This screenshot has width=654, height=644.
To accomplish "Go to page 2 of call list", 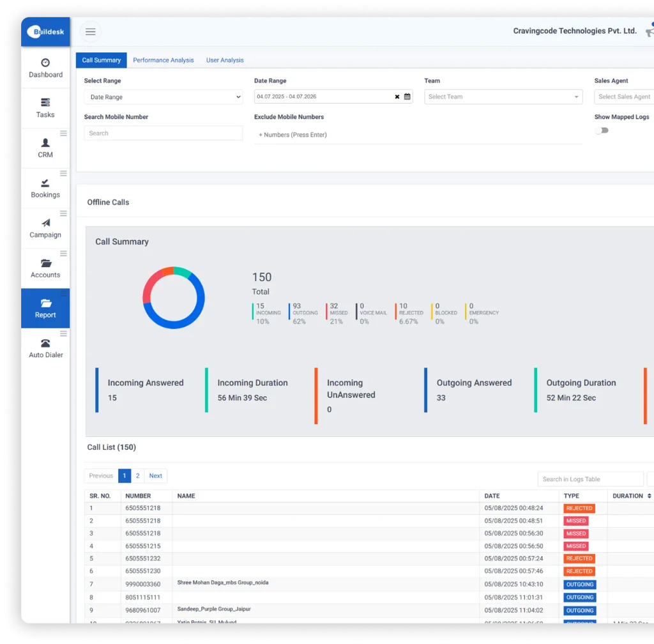I will 137,476.
